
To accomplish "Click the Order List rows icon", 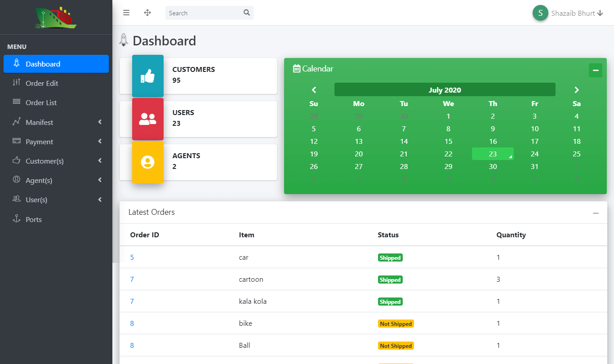I will point(17,102).
